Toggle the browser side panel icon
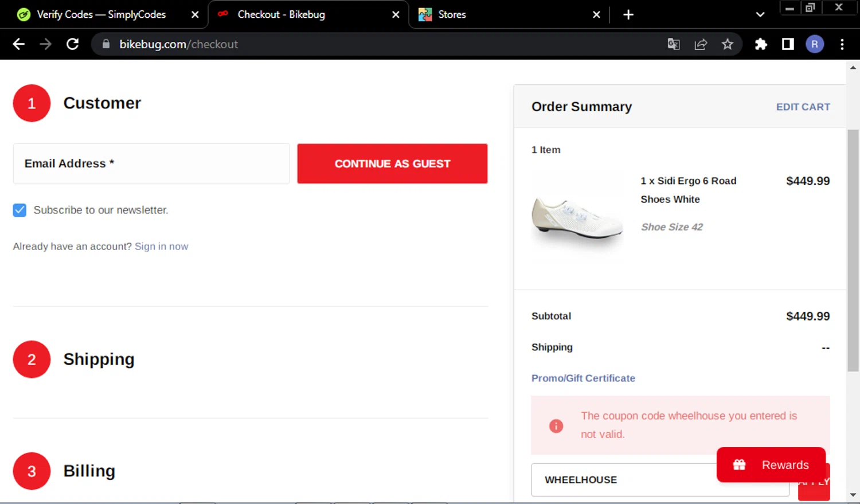Viewport: 860px width, 504px height. coord(788,44)
